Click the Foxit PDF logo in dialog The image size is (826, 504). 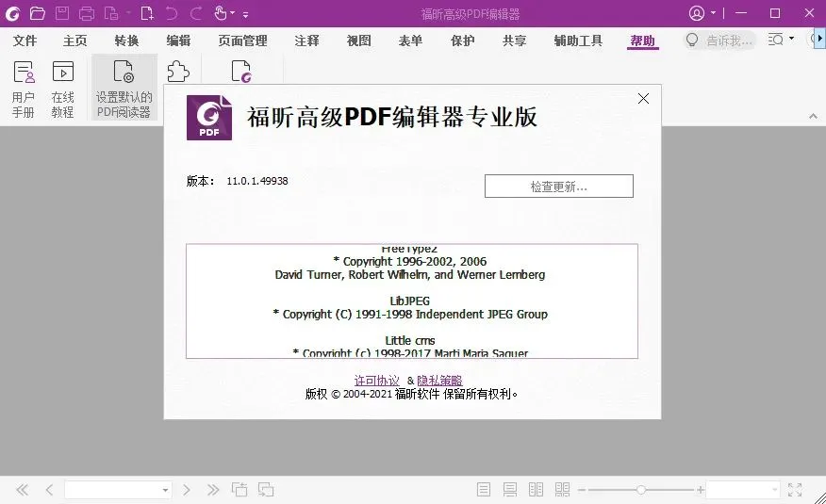pyautogui.click(x=209, y=118)
